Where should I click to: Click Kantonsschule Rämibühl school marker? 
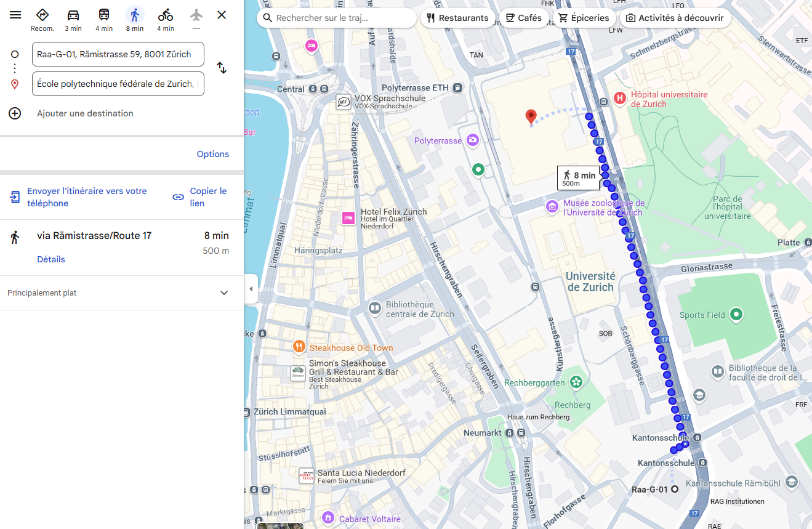tap(792, 482)
